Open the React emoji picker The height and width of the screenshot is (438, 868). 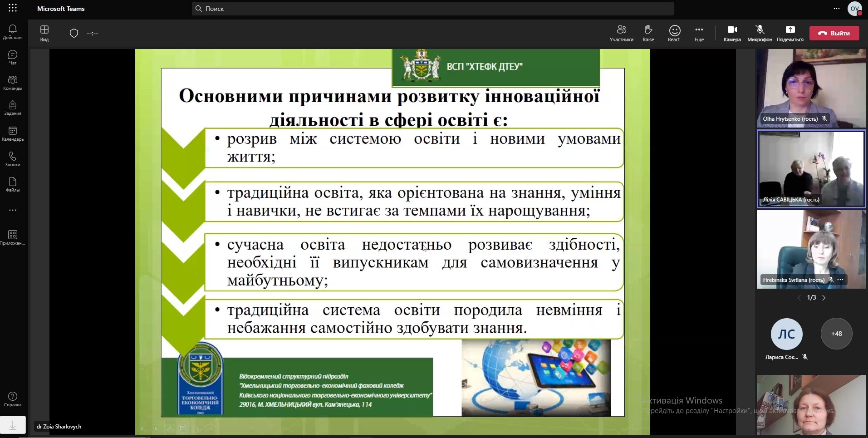click(674, 33)
